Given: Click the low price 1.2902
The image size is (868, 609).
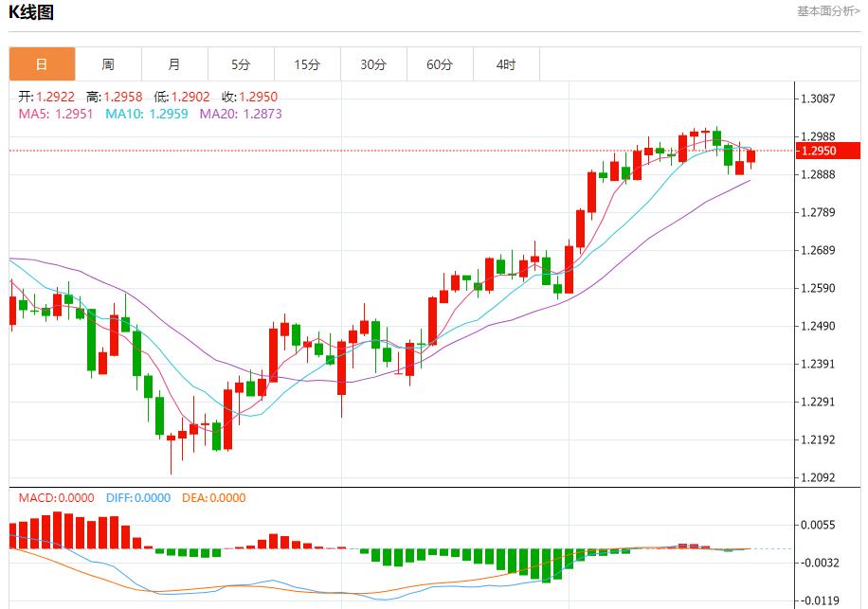Looking at the screenshot, I should 190,97.
